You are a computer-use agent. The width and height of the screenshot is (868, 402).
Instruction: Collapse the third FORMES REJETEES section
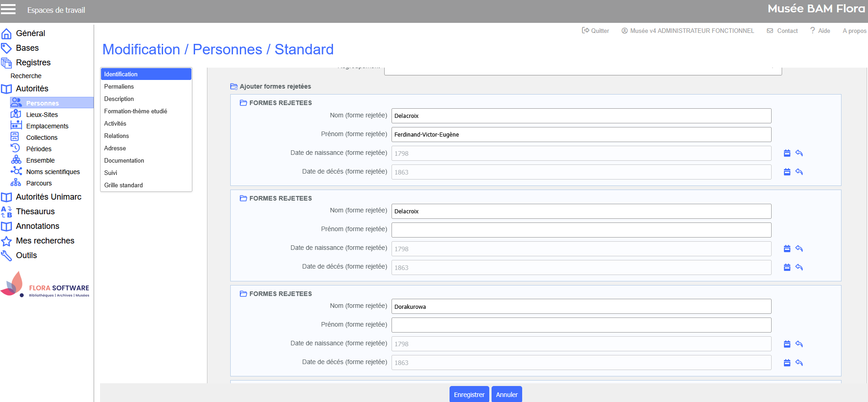243,294
